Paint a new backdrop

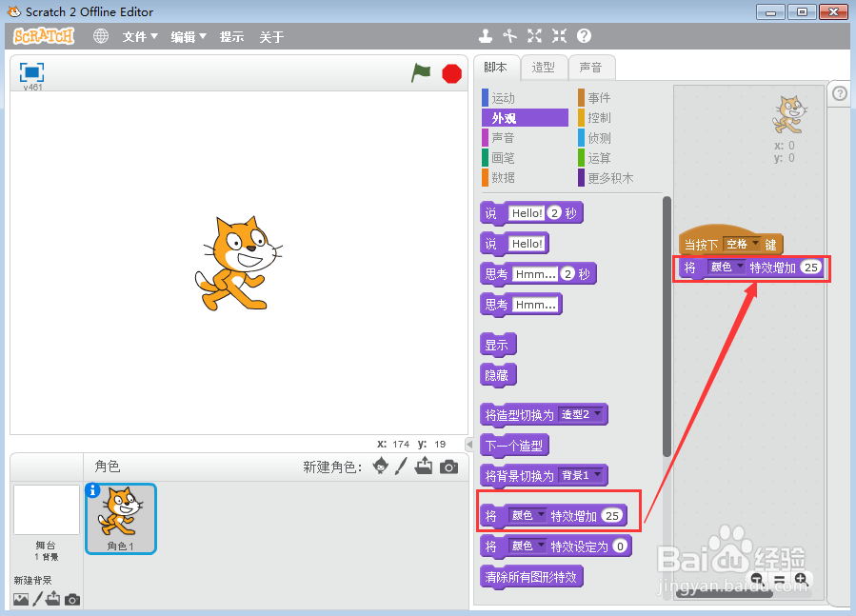coord(37,599)
